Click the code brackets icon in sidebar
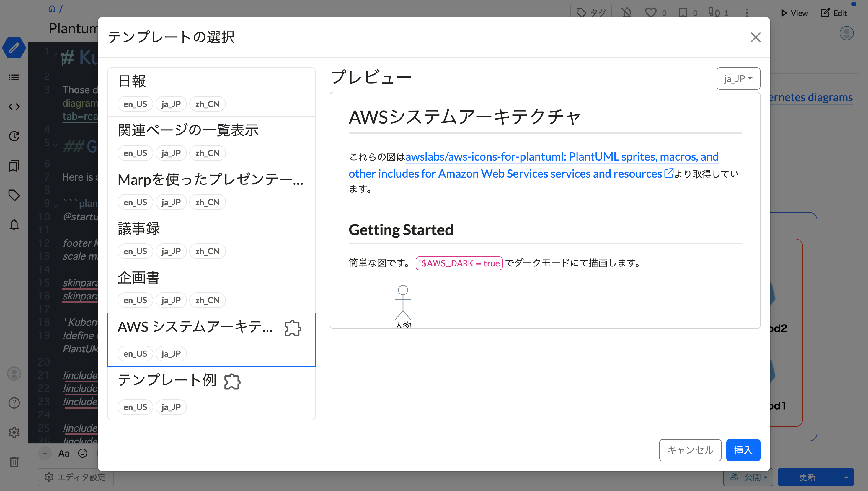Image resolution: width=868 pixels, height=491 pixels. 14,107
